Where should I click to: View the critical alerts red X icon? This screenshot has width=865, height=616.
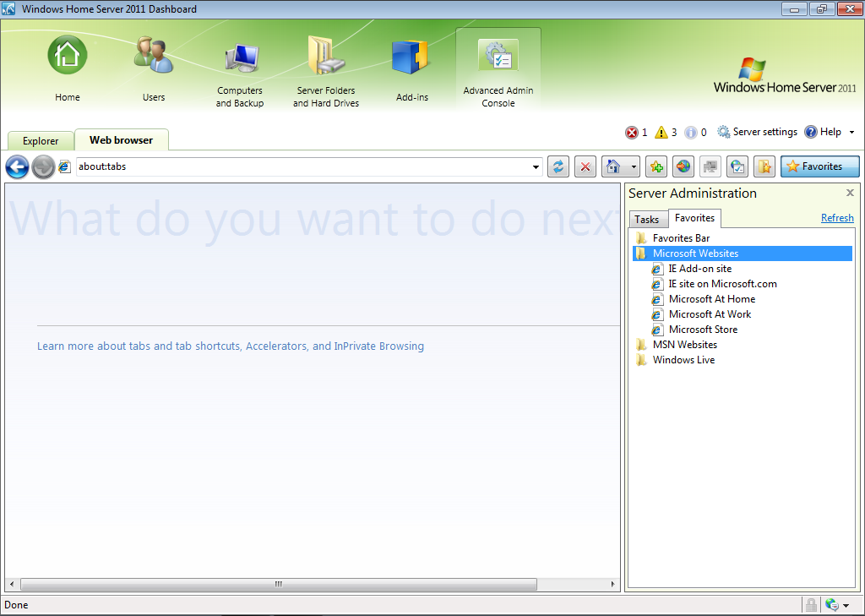pyautogui.click(x=631, y=133)
